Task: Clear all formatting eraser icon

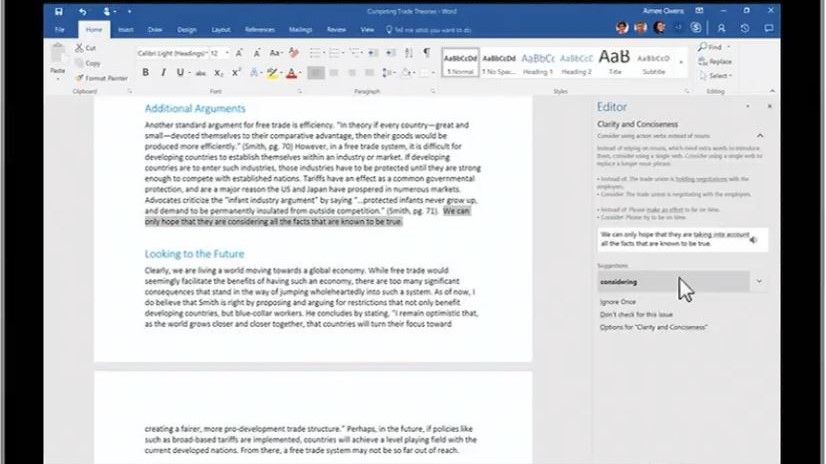Action: coord(294,53)
